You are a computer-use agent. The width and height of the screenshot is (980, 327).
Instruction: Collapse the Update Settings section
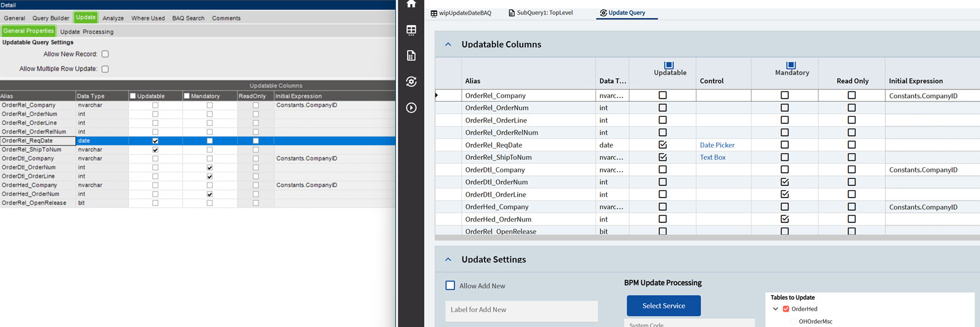(448, 259)
